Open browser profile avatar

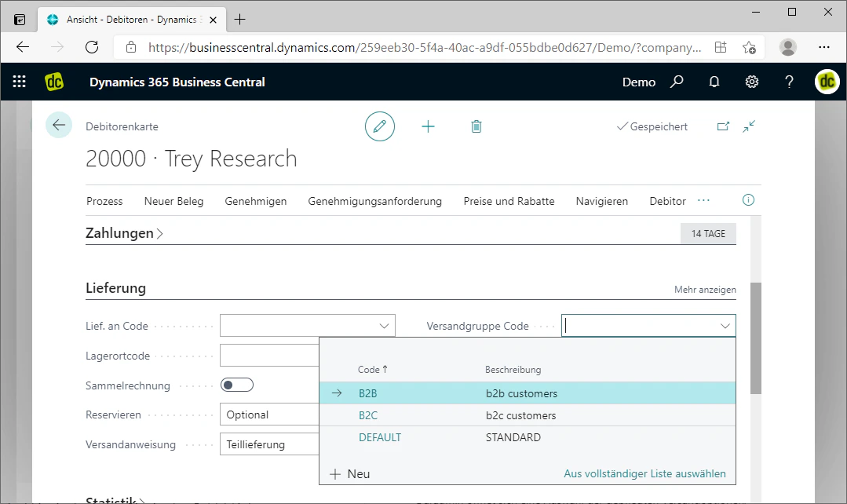tap(787, 47)
